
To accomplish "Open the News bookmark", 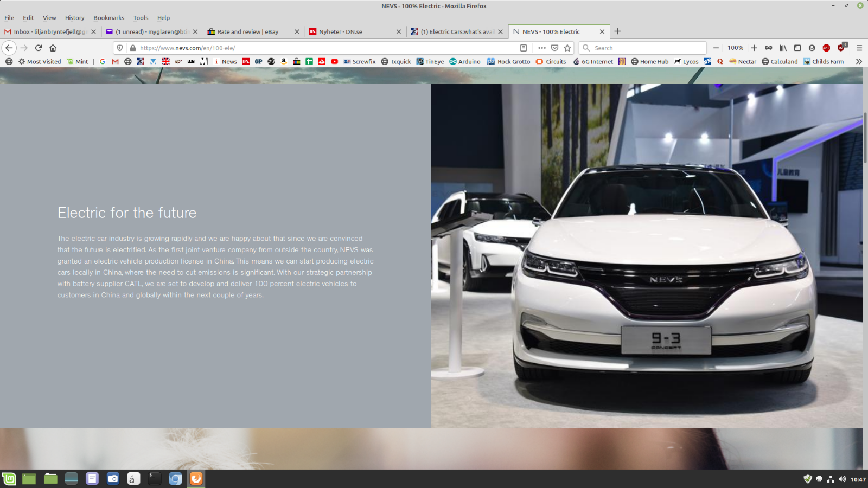I will tap(225, 61).
